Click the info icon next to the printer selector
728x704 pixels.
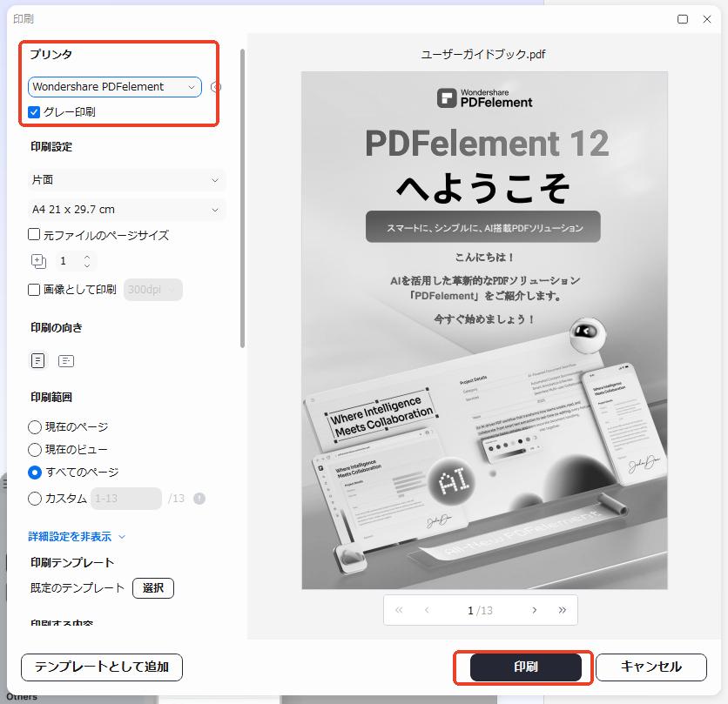216,87
